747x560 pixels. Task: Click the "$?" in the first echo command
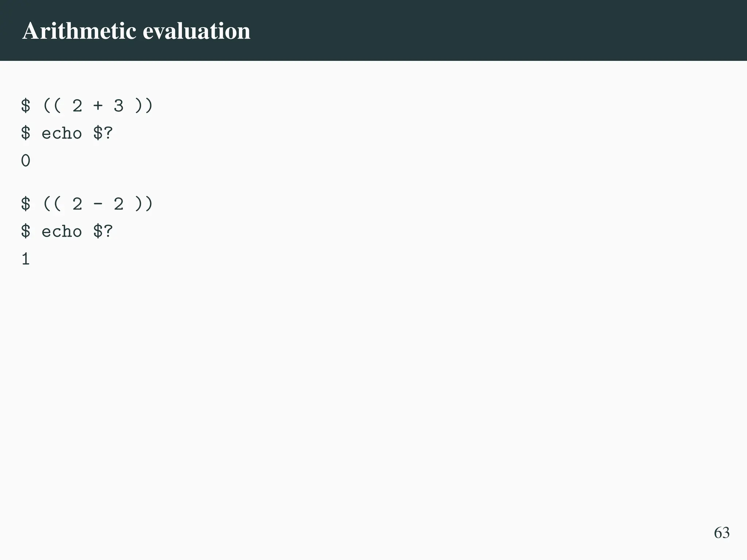(103, 133)
